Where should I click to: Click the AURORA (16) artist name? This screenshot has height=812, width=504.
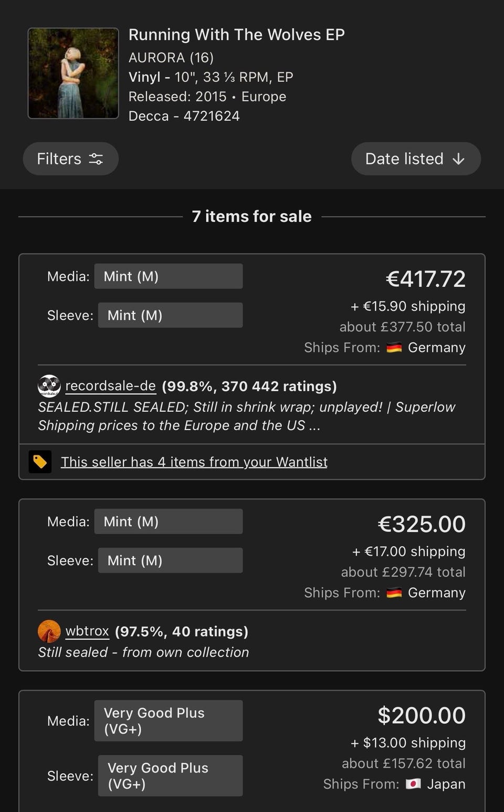(171, 57)
